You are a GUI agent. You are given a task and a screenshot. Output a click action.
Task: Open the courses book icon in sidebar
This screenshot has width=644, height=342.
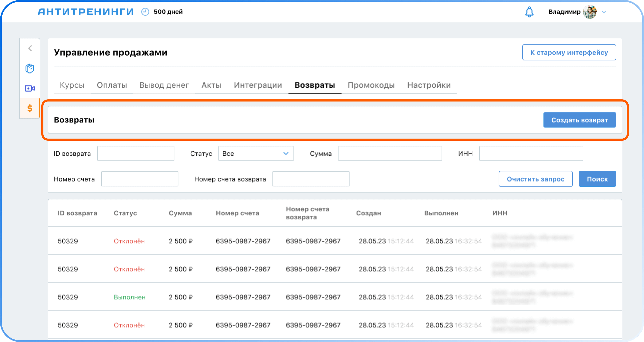point(30,68)
